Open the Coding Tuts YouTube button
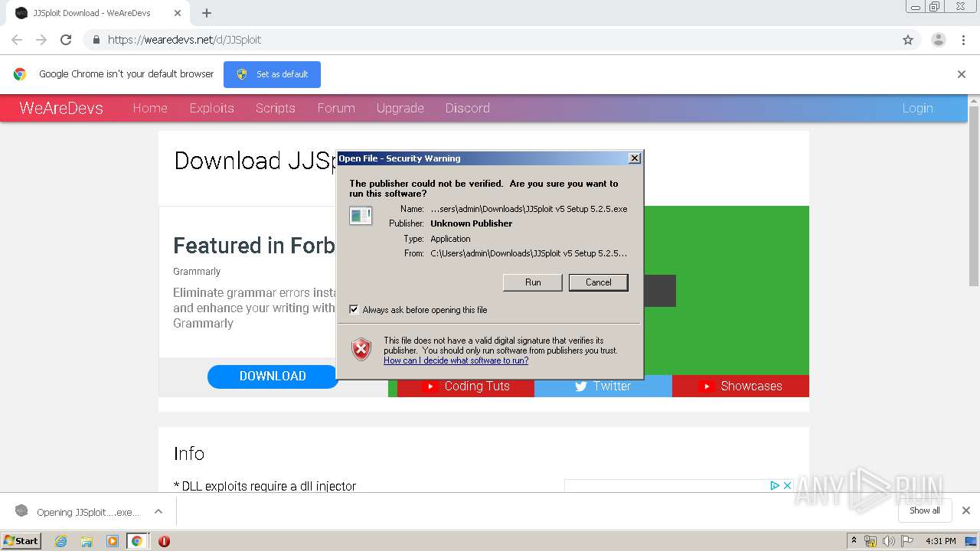 coord(465,386)
